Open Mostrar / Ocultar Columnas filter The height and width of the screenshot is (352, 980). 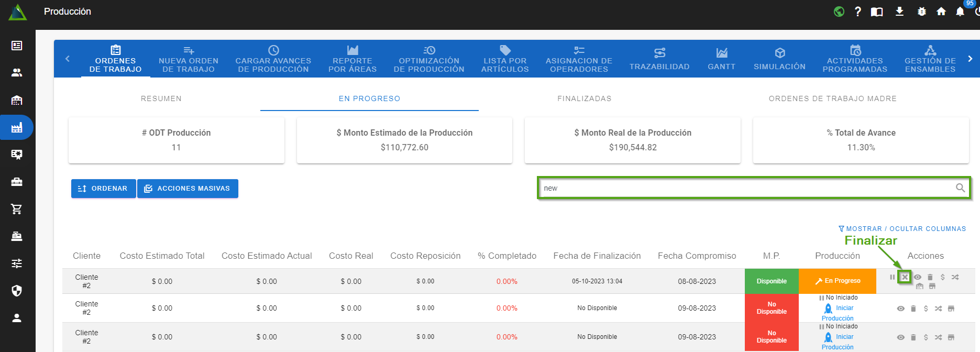click(902, 229)
